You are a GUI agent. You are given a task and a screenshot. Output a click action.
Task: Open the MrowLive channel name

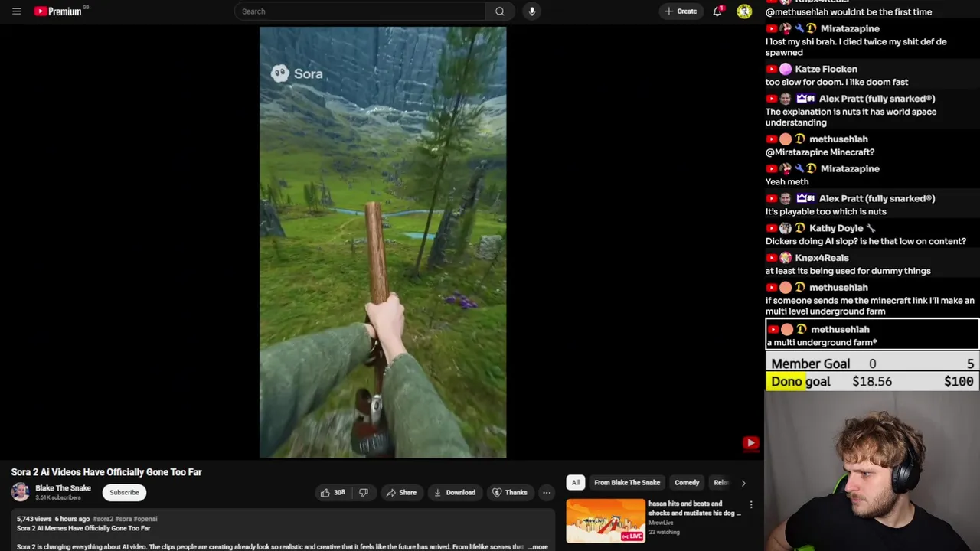(x=661, y=523)
